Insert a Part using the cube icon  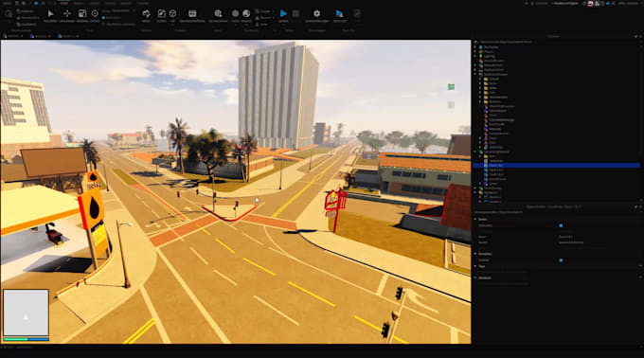[x=172, y=13]
